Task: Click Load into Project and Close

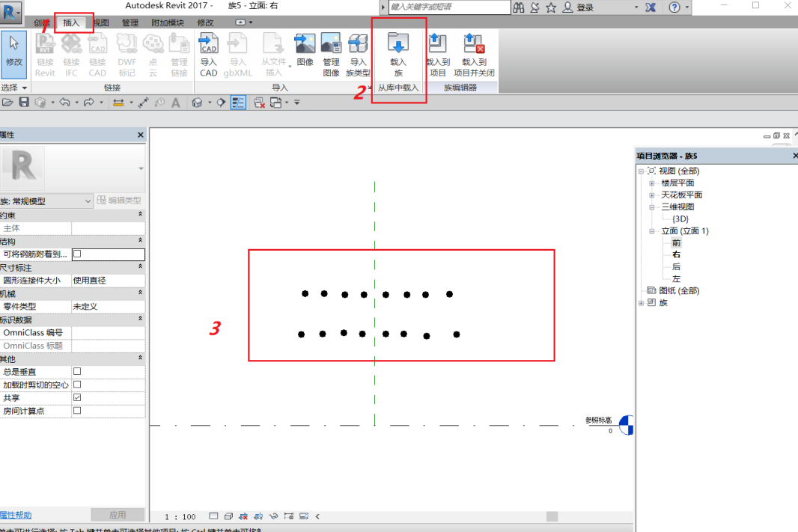Action: tap(474, 55)
